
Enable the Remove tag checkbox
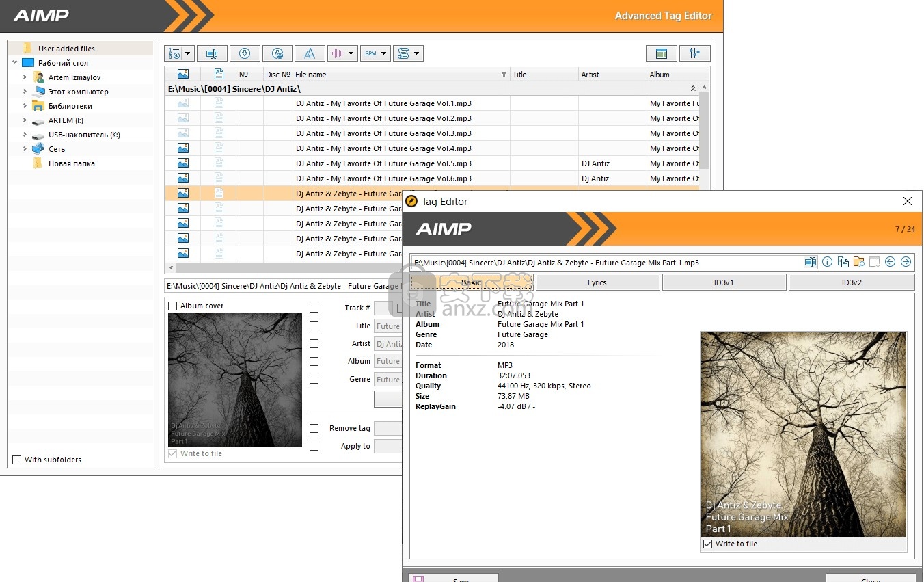pos(314,428)
